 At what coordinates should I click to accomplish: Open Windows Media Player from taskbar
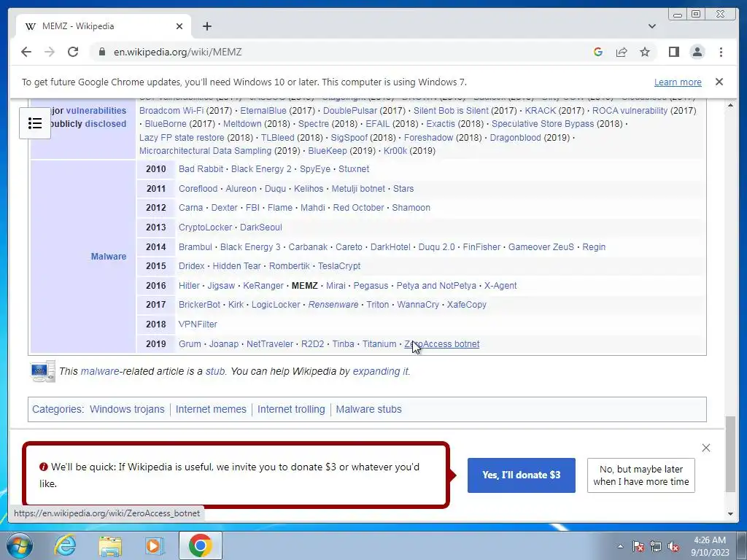point(154,545)
